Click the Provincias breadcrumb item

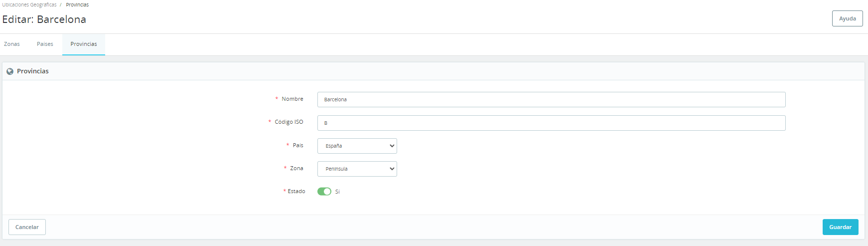tap(77, 4)
